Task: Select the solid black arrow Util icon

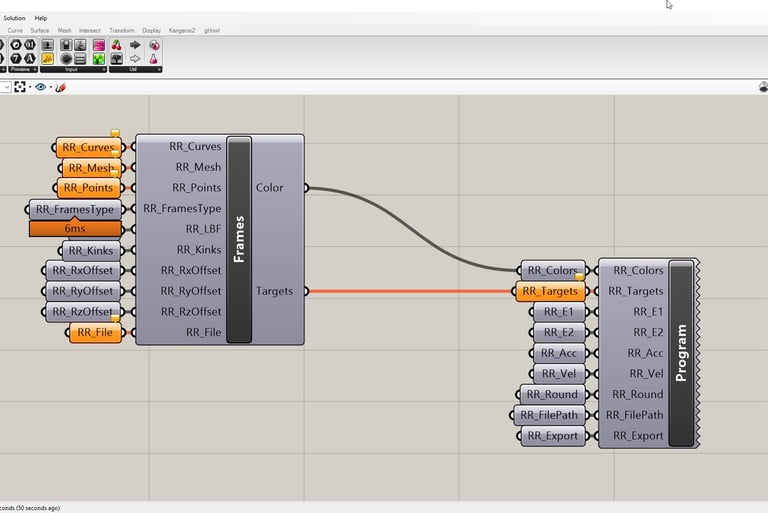Action: [135, 45]
